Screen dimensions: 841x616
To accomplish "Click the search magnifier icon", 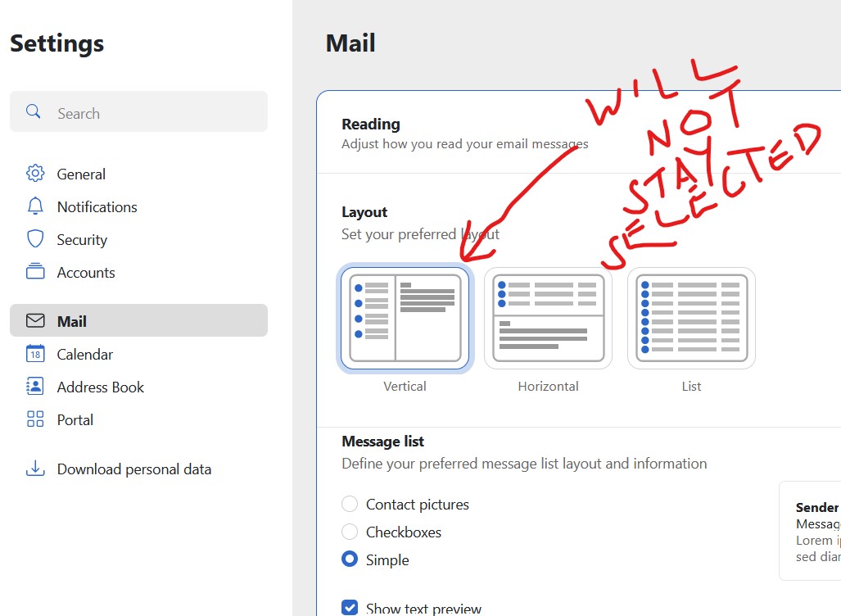I will (33, 111).
